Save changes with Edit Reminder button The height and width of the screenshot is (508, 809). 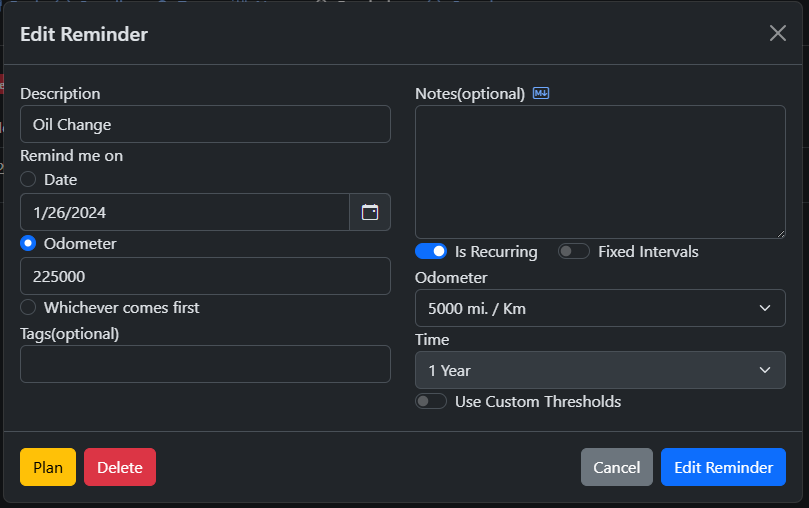[723, 467]
